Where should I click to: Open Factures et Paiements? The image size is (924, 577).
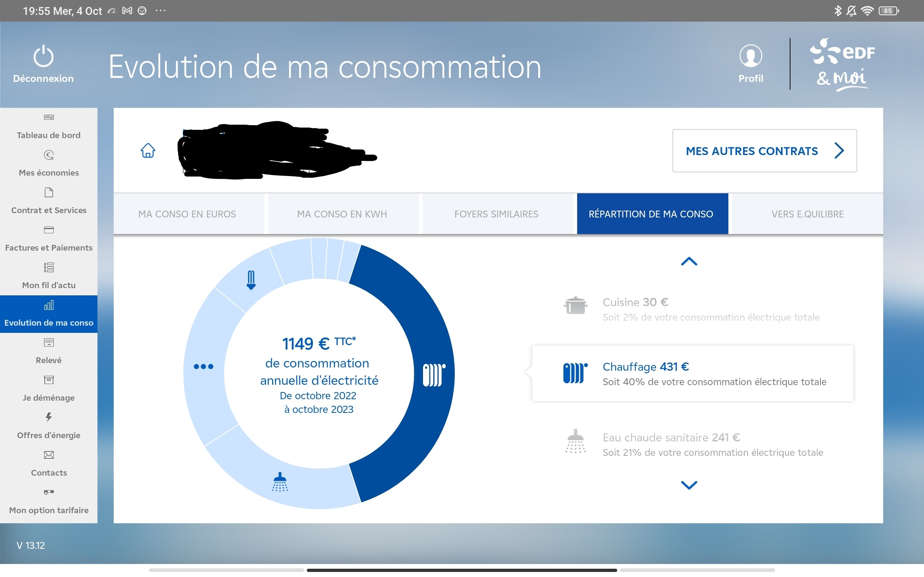point(48,238)
